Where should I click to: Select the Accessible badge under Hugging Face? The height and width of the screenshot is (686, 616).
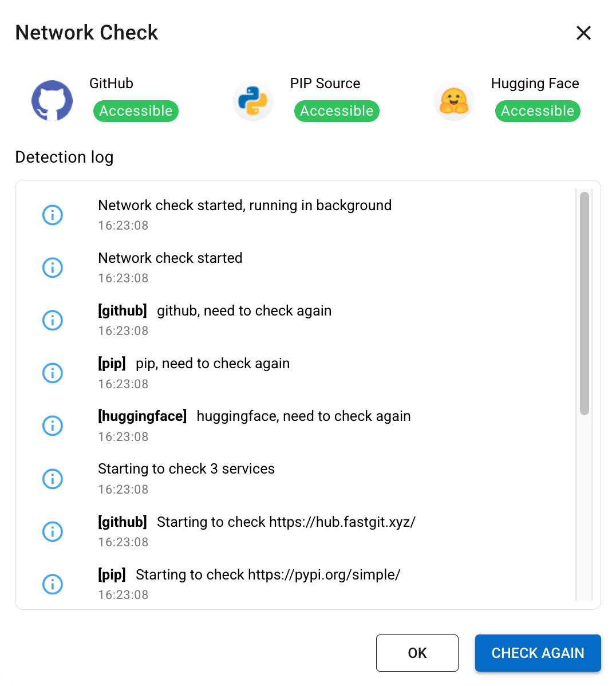pyautogui.click(x=538, y=111)
